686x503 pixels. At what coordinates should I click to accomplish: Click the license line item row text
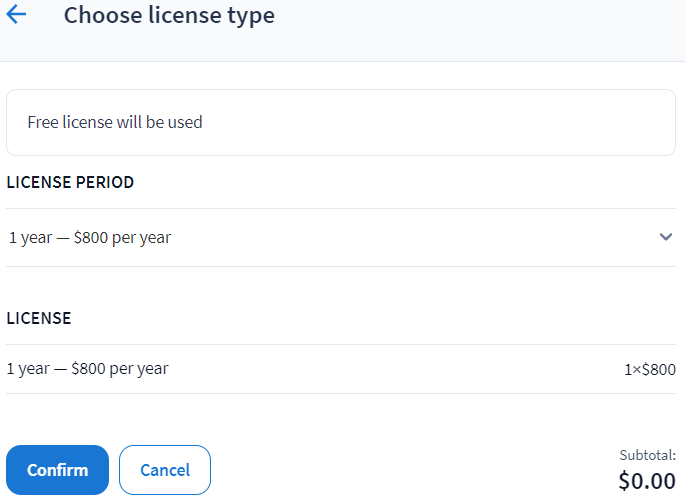pos(87,369)
